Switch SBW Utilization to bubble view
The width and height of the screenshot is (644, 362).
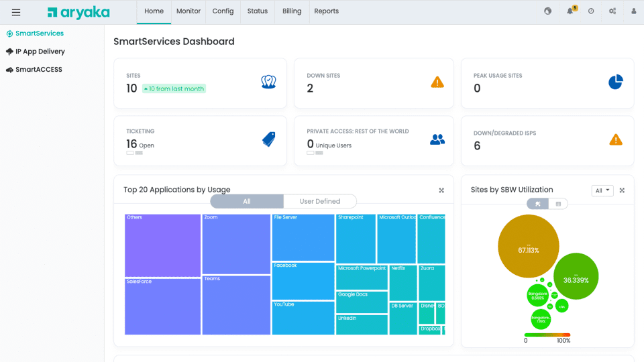537,204
